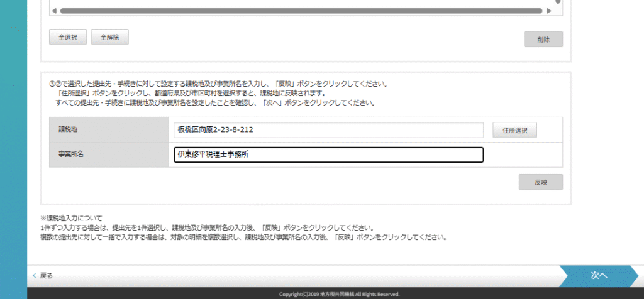
Task: Click the left scroll arrow
Action: pos(54,11)
